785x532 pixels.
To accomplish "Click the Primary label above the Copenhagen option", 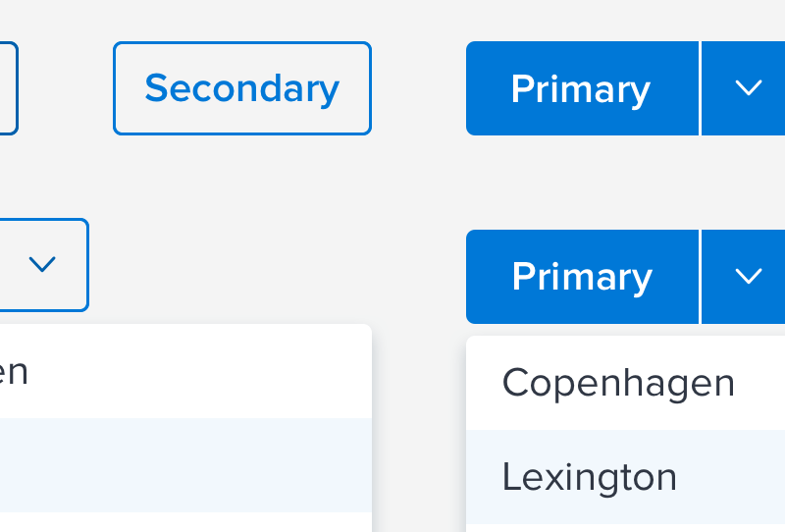I will (582, 277).
